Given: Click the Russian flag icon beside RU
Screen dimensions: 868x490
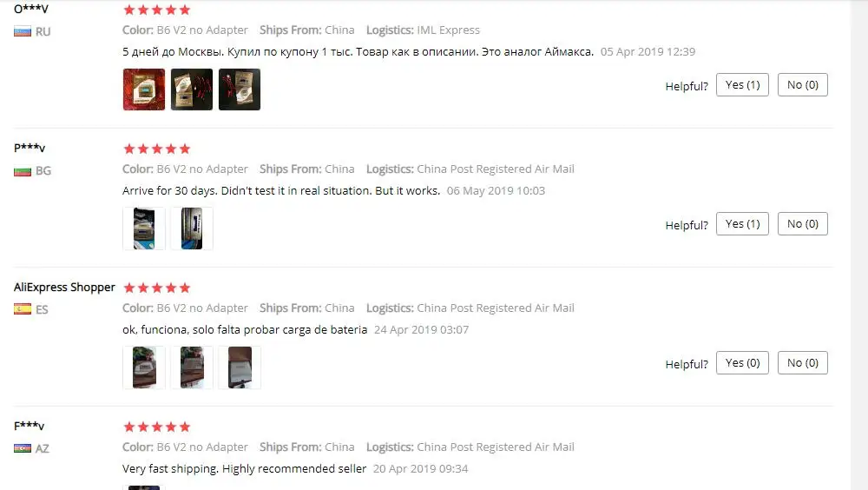Looking at the screenshot, I should [23, 31].
